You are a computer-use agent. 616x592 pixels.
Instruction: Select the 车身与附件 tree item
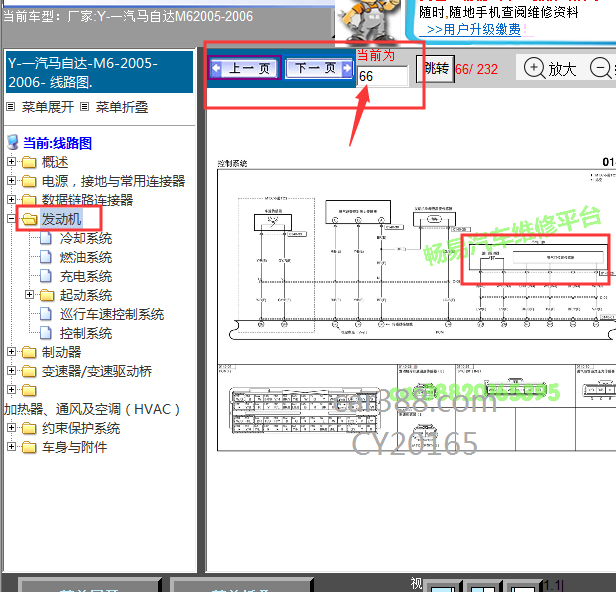pos(74,447)
